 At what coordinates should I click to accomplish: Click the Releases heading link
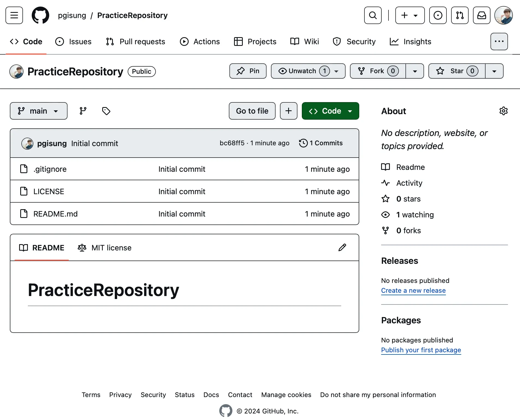click(399, 261)
